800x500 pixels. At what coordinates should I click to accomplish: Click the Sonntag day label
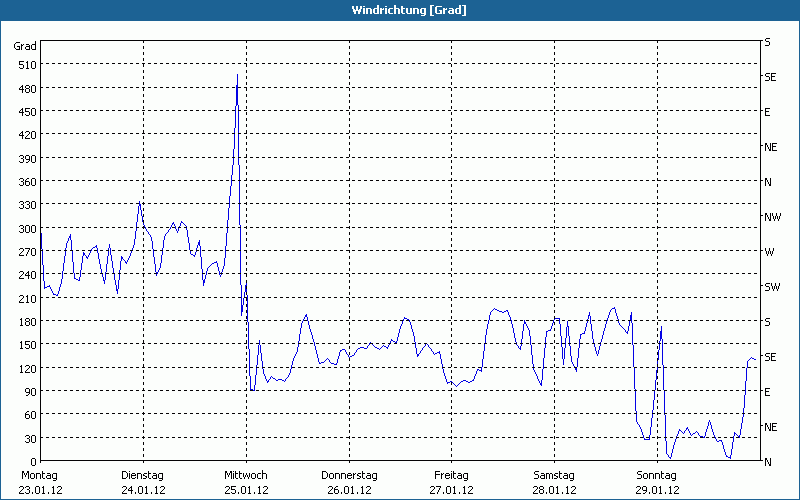[657, 476]
